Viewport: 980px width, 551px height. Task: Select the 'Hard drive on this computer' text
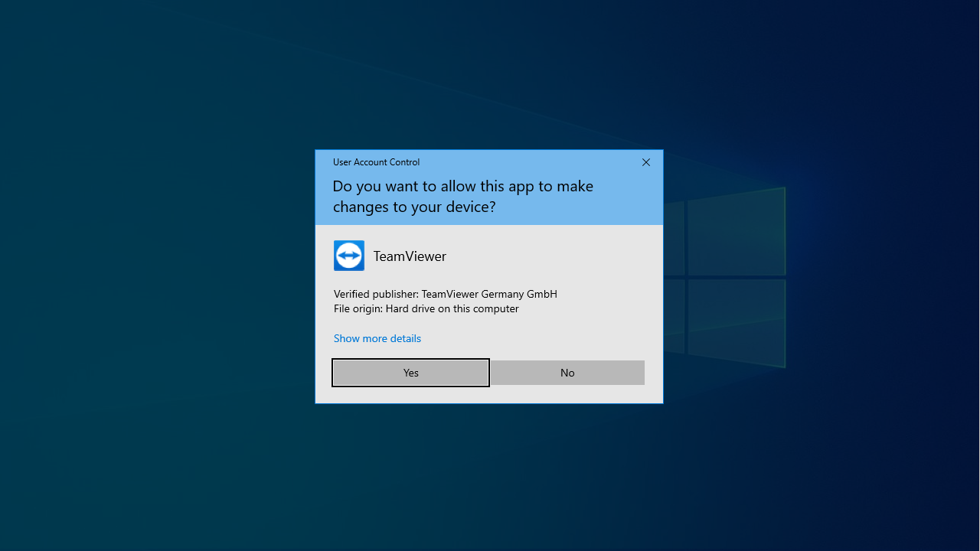click(x=452, y=308)
